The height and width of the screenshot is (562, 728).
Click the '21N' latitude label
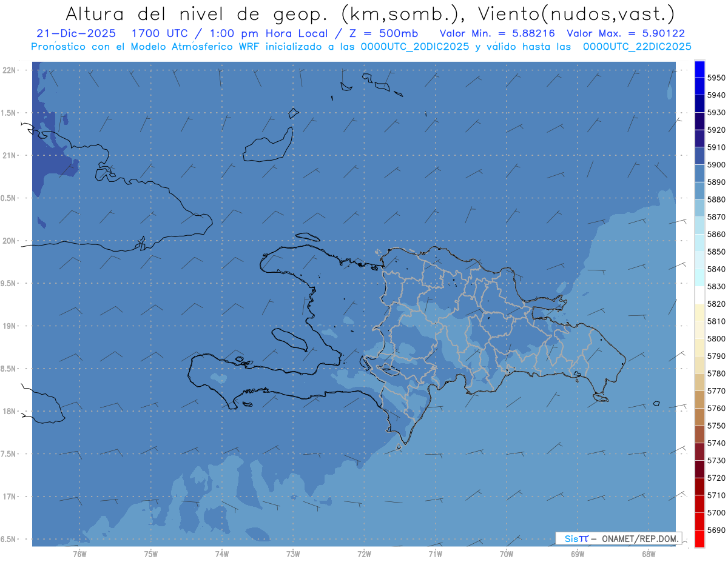[10, 156]
